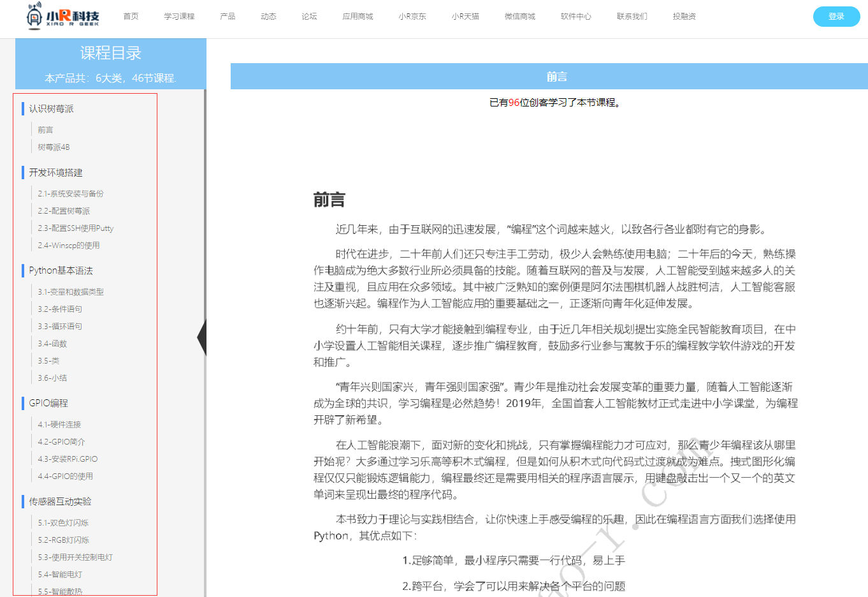The height and width of the screenshot is (597, 868).
Task: Open lesson 5.2-RGB灯闪烁
Action: 63,540
